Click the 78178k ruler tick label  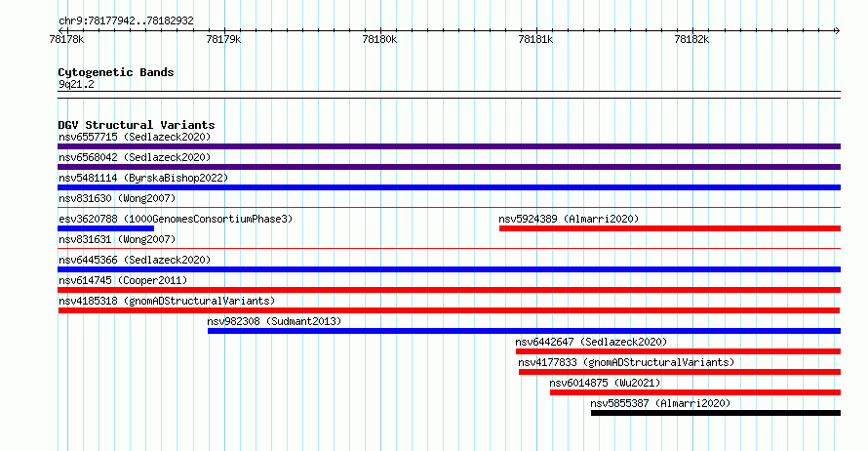tap(66, 39)
